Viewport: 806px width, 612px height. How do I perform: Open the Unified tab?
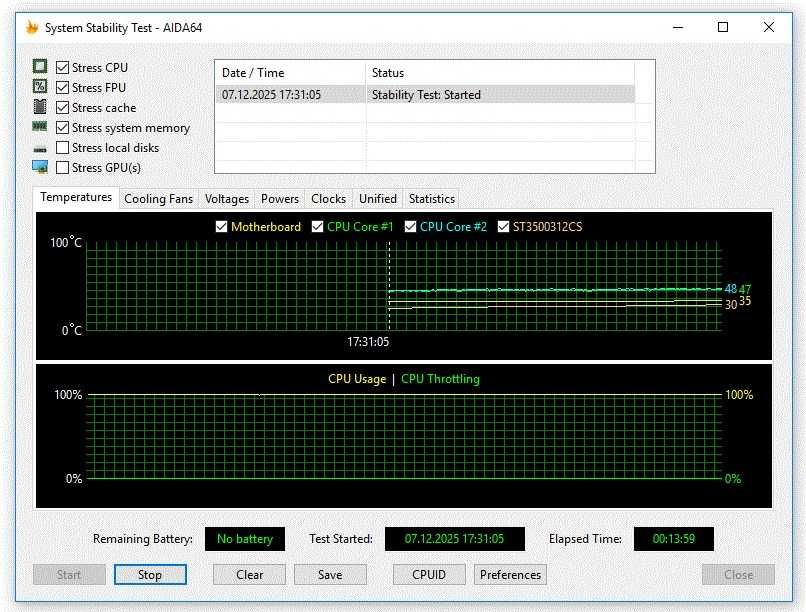[378, 199]
